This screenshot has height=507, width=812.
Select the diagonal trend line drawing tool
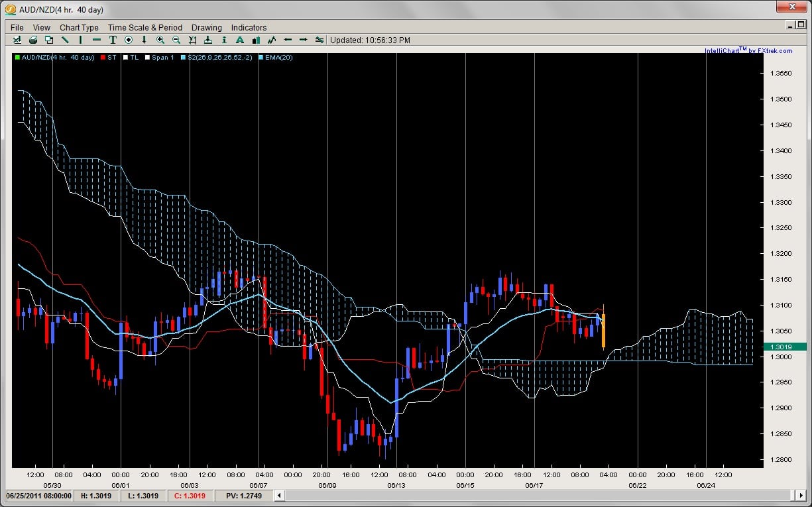tap(65, 40)
